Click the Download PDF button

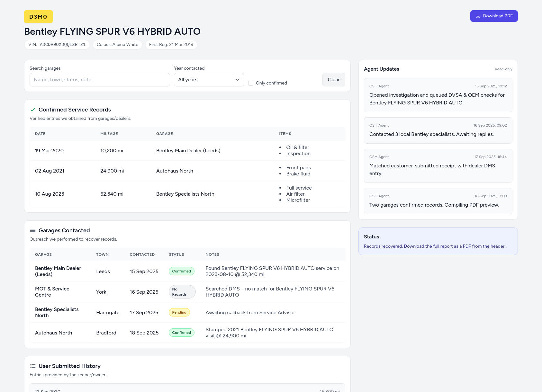pos(494,16)
